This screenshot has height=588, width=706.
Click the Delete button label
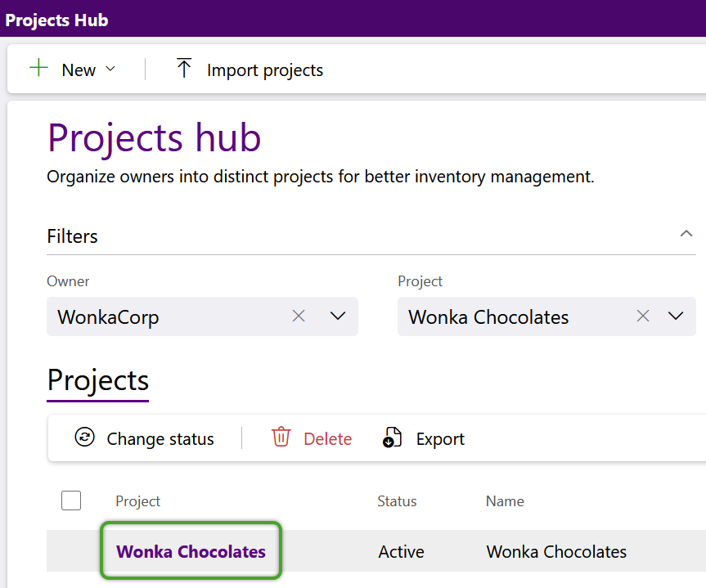coord(328,438)
